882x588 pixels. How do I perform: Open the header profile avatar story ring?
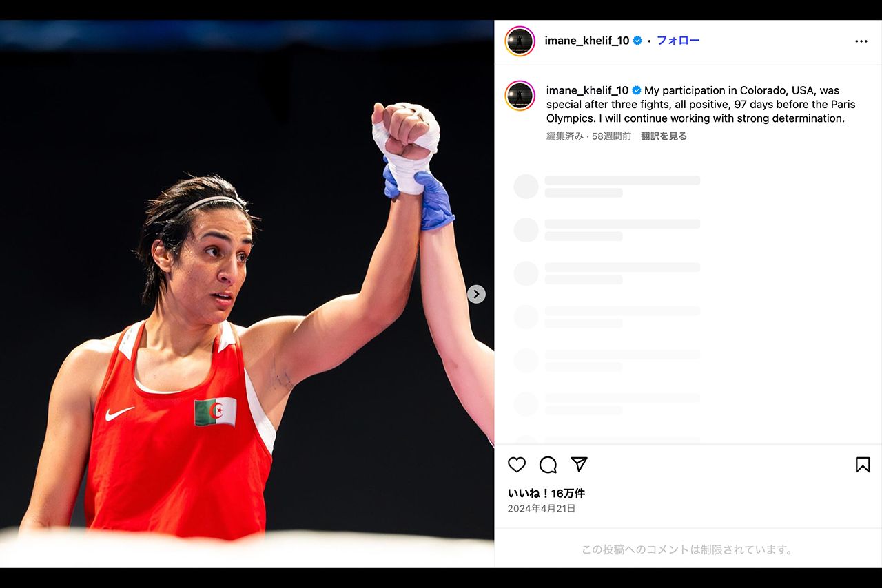coord(520,41)
